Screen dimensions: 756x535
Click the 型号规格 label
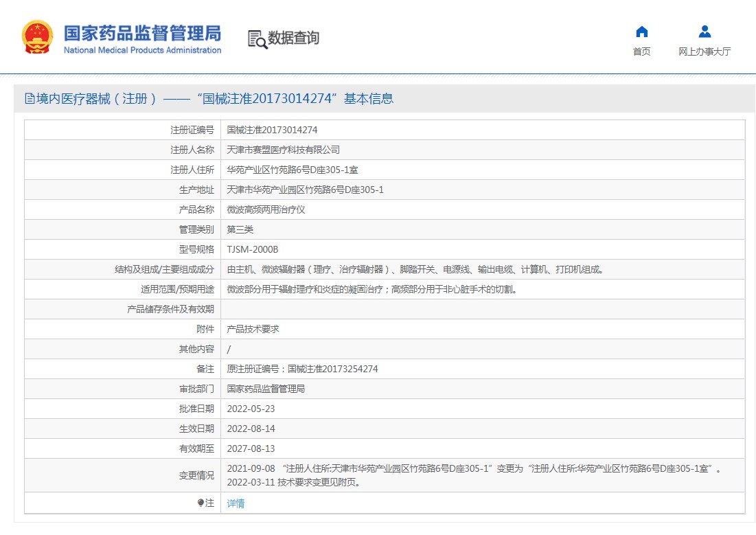pos(196,249)
